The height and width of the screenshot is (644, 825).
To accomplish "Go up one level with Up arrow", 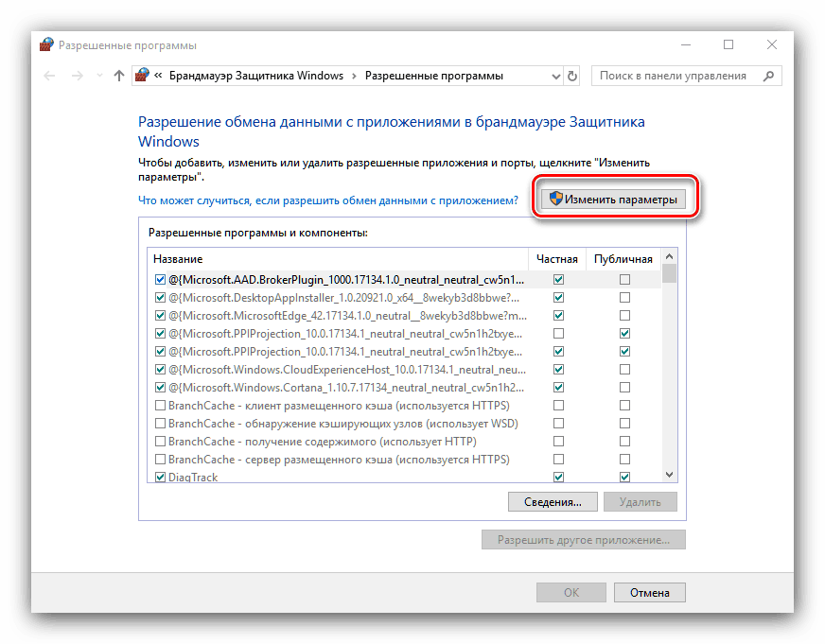I will (x=119, y=77).
